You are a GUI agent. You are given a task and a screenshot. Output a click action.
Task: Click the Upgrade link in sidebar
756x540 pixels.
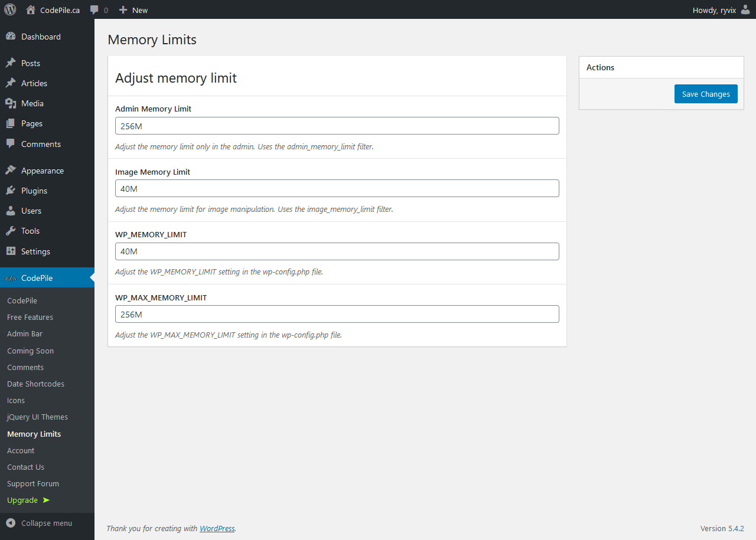[22, 500]
